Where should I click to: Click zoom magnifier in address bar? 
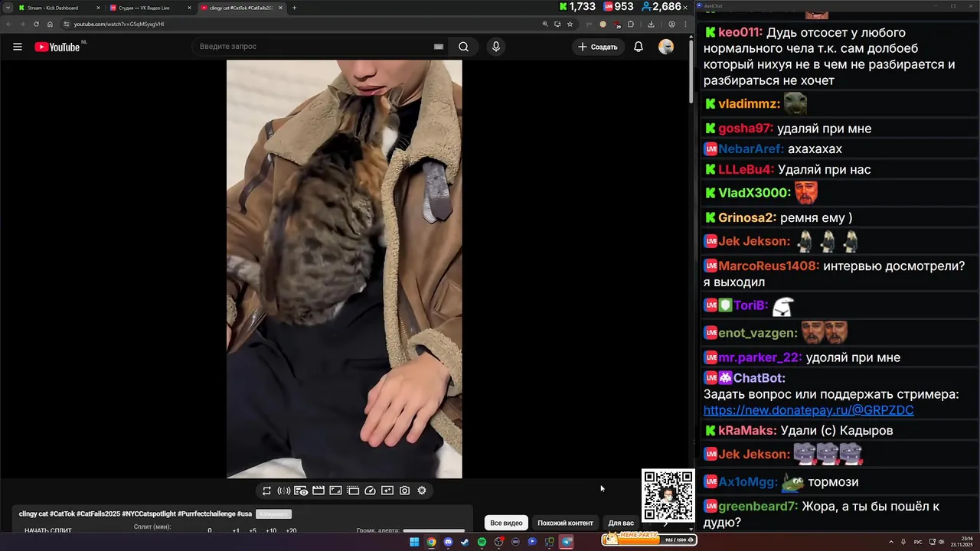click(545, 24)
